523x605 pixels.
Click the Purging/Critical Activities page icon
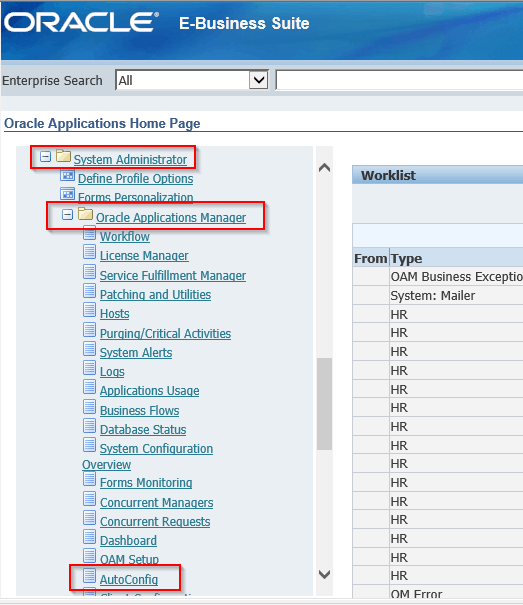[90, 330]
